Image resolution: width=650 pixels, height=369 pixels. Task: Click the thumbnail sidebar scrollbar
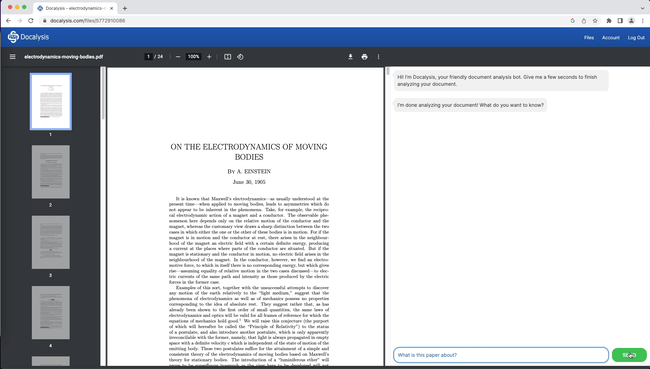click(x=102, y=93)
